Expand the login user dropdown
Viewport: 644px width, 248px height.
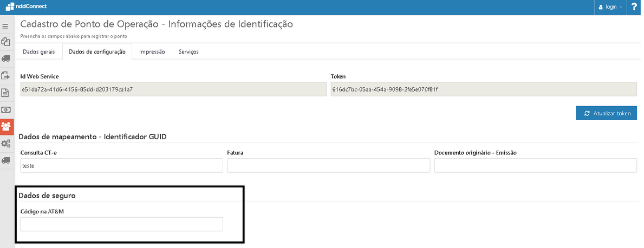(x=610, y=7)
